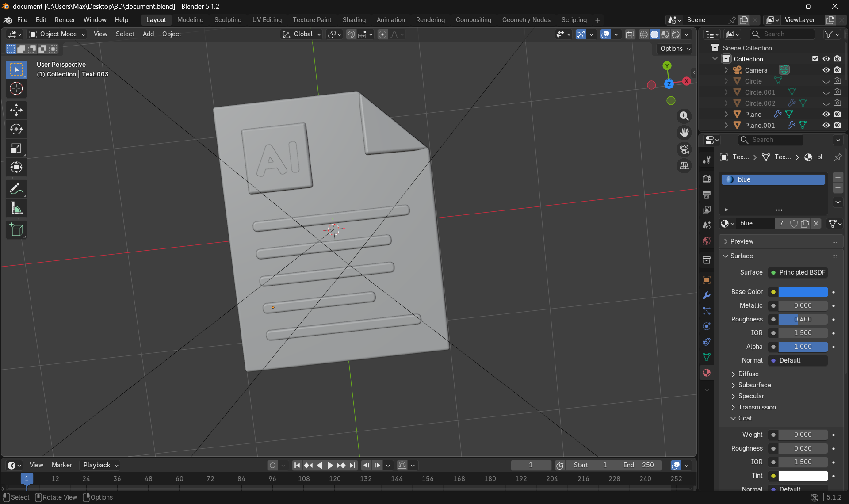
Task: Switch to wireframe viewport shading
Action: tap(644, 34)
